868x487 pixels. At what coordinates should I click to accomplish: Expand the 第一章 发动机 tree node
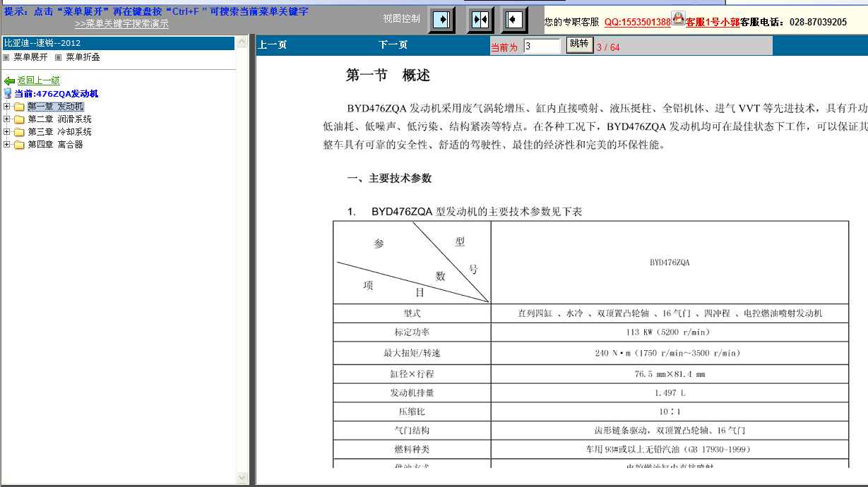tap(7, 107)
